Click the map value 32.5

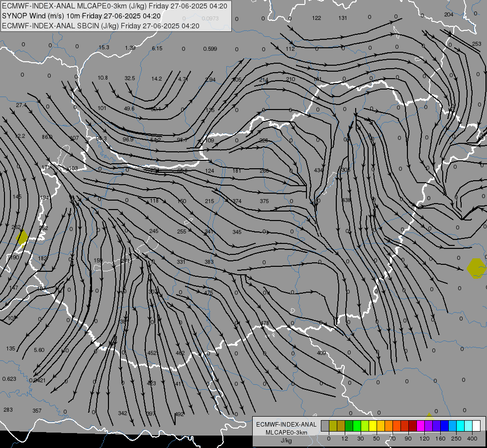[x=130, y=78]
